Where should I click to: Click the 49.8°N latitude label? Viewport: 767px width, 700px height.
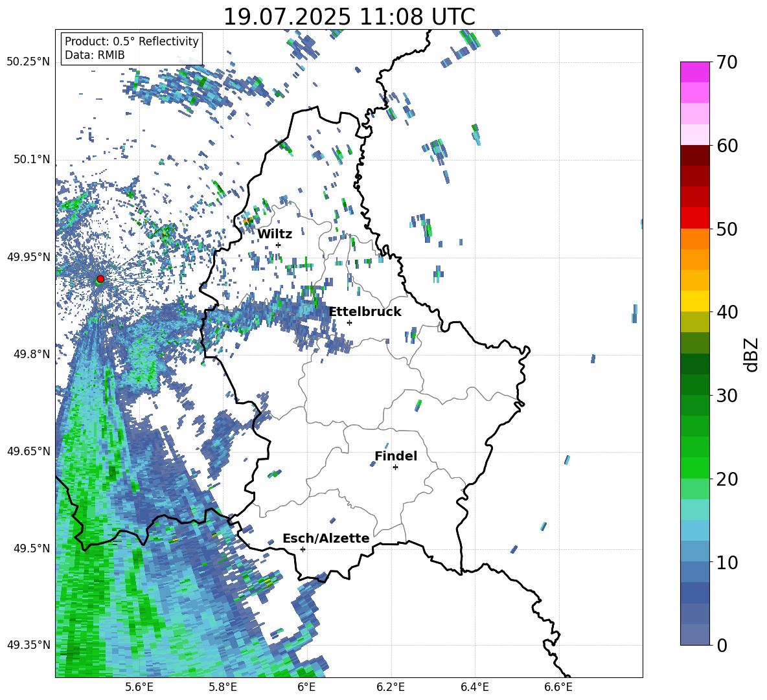coord(32,354)
